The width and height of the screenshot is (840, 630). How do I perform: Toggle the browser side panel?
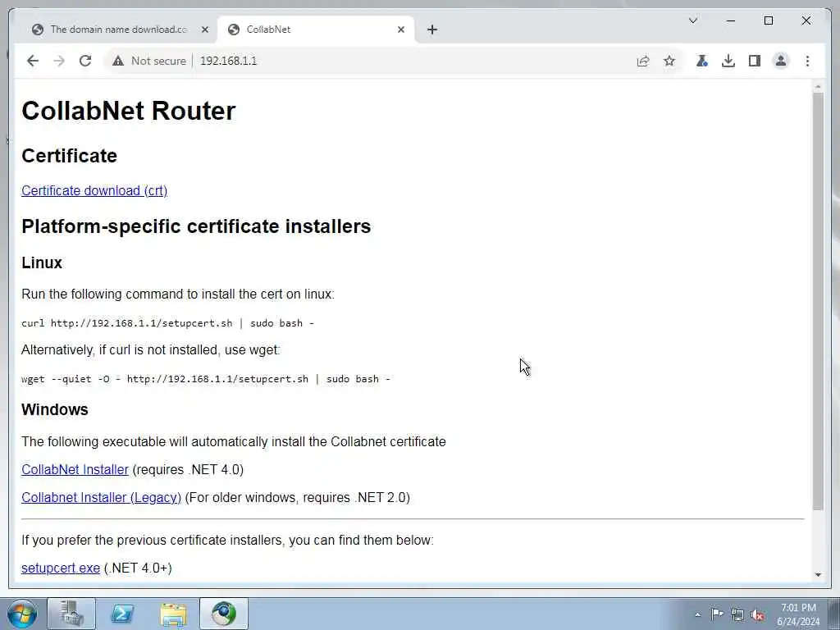[x=755, y=61]
